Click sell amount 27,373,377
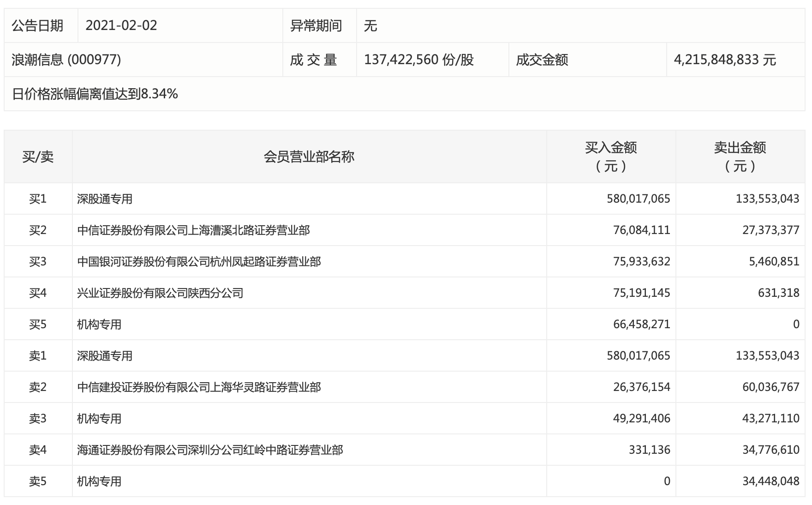 (771, 230)
